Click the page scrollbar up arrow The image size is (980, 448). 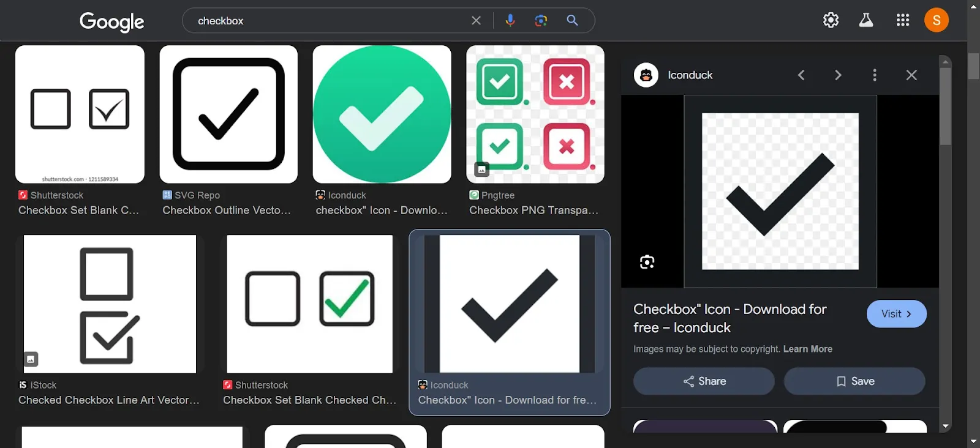click(974, 6)
